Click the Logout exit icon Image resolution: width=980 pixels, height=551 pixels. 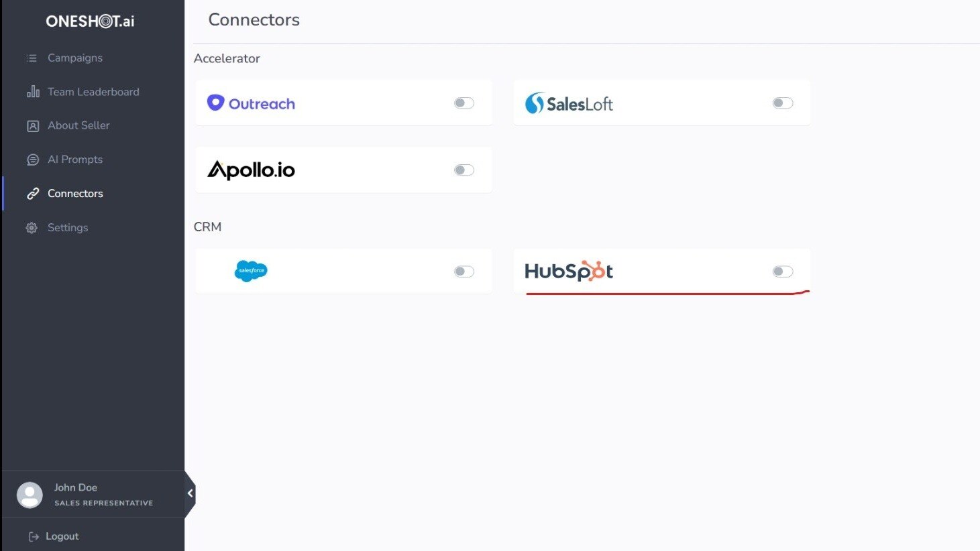click(32, 536)
